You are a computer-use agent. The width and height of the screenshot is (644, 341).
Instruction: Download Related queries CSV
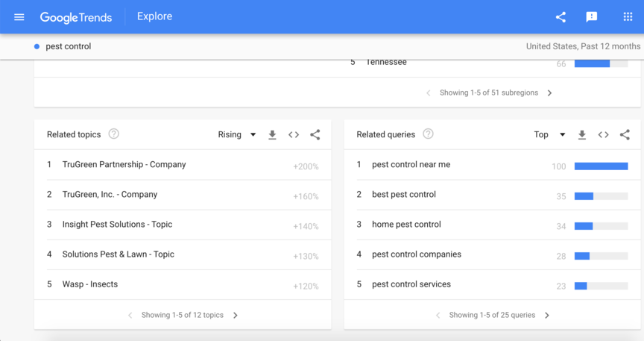[x=581, y=134]
